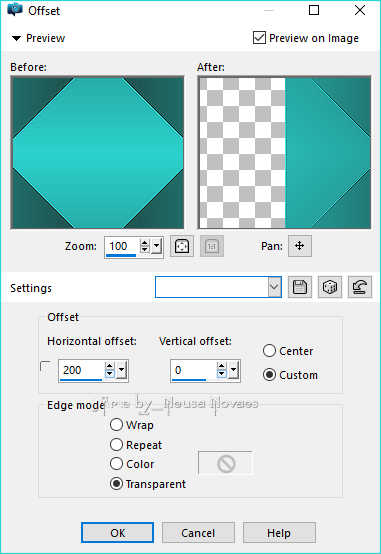Click the PaintShop Pro icon in title bar
The height and width of the screenshot is (554, 381).
click(x=15, y=10)
